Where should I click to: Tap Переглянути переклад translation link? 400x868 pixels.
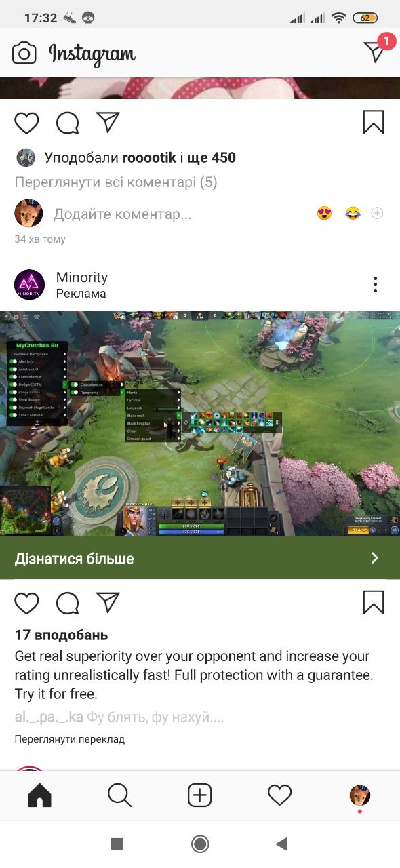point(70,739)
